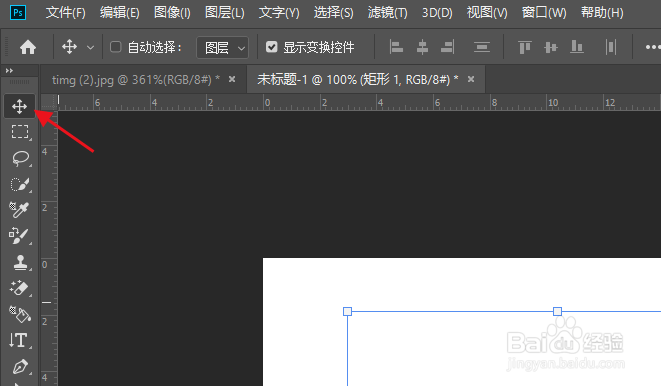Close the timg (2).jpg document tab
The image size is (661, 386).
232,79
